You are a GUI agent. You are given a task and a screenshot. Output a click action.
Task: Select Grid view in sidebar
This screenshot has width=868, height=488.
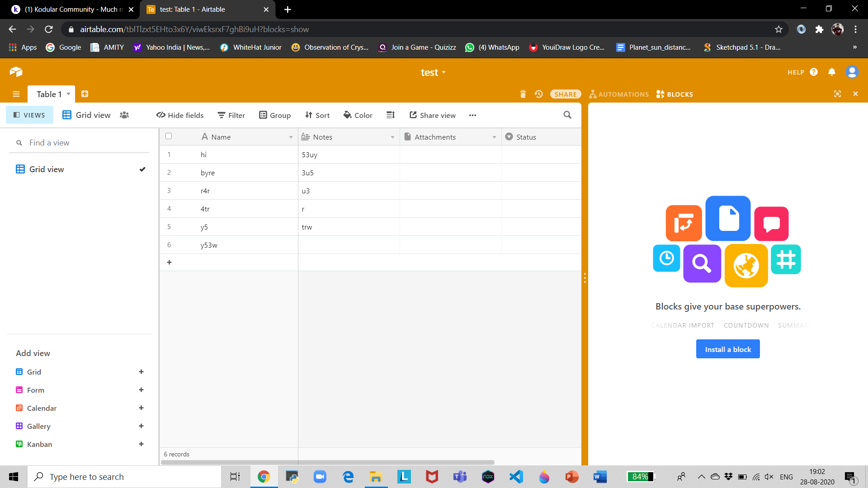tap(47, 169)
